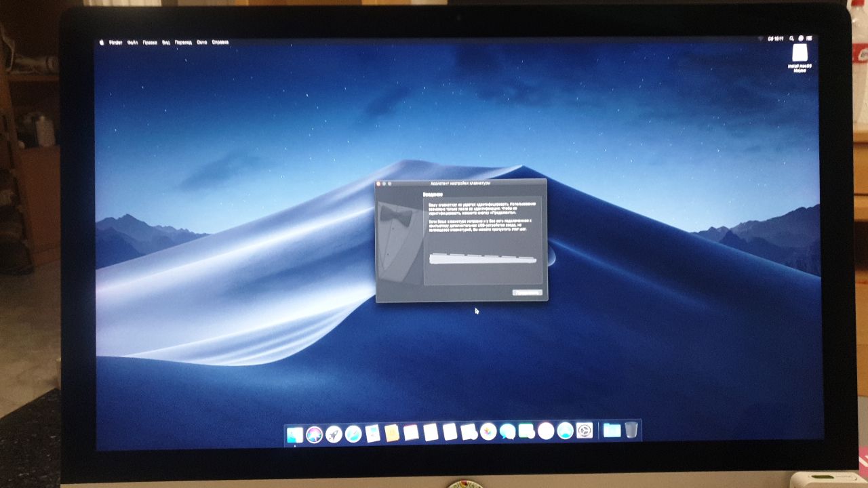Click Siri icon in the menu bar

[x=801, y=39]
